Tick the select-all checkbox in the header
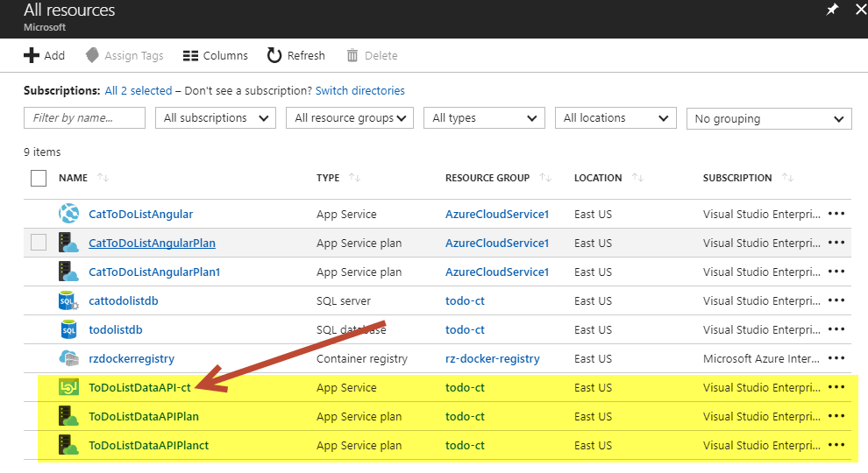The image size is (868, 473). coord(39,178)
